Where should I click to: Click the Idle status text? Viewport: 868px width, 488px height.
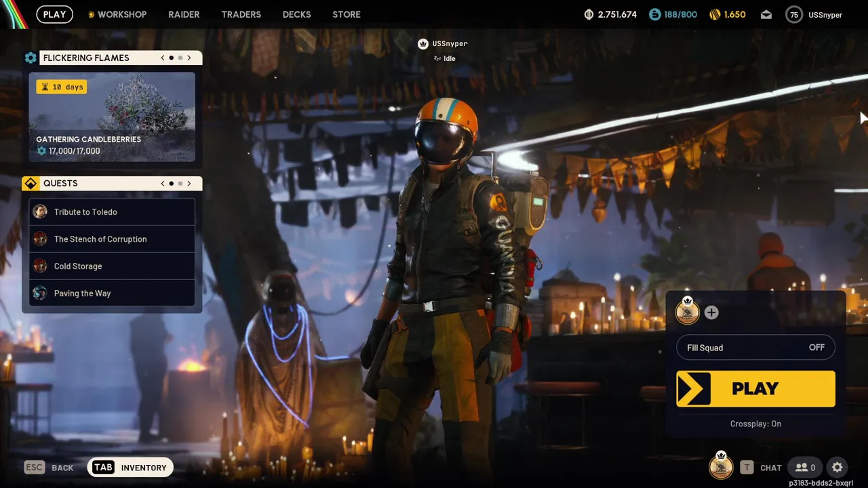(450, 58)
